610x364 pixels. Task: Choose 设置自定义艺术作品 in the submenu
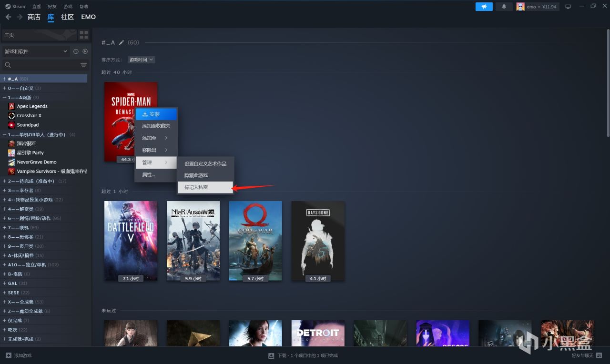[205, 163]
